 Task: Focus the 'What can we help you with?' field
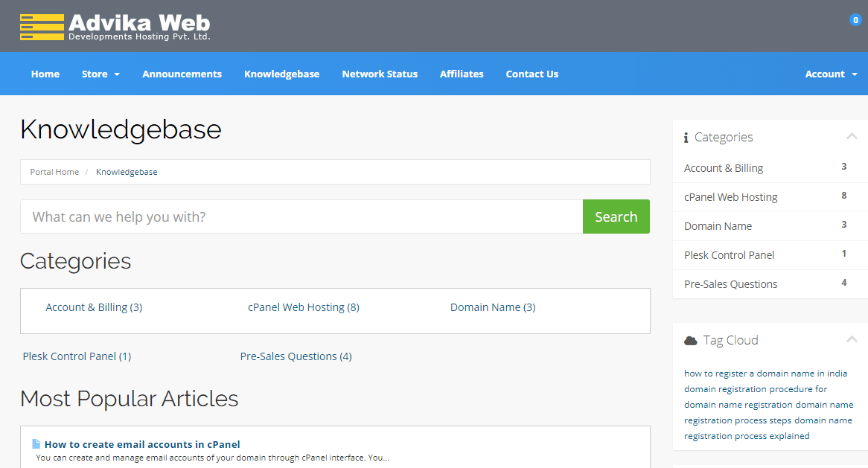tap(301, 217)
